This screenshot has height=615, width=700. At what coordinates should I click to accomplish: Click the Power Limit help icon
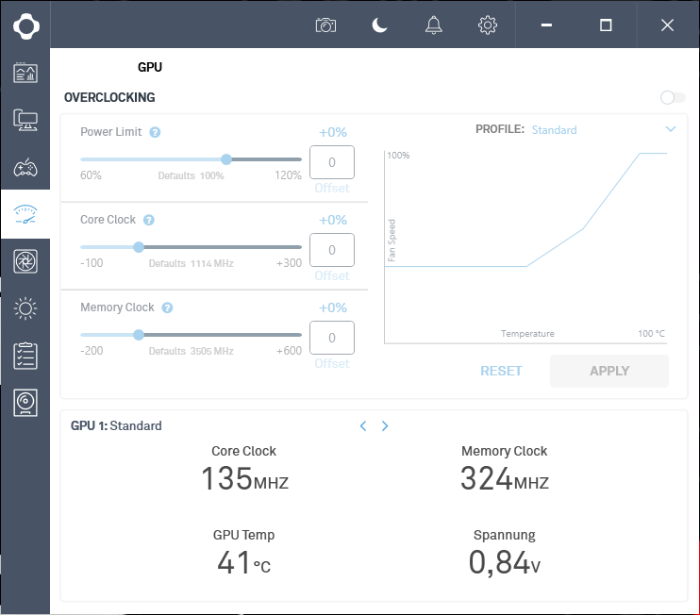(x=155, y=133)
